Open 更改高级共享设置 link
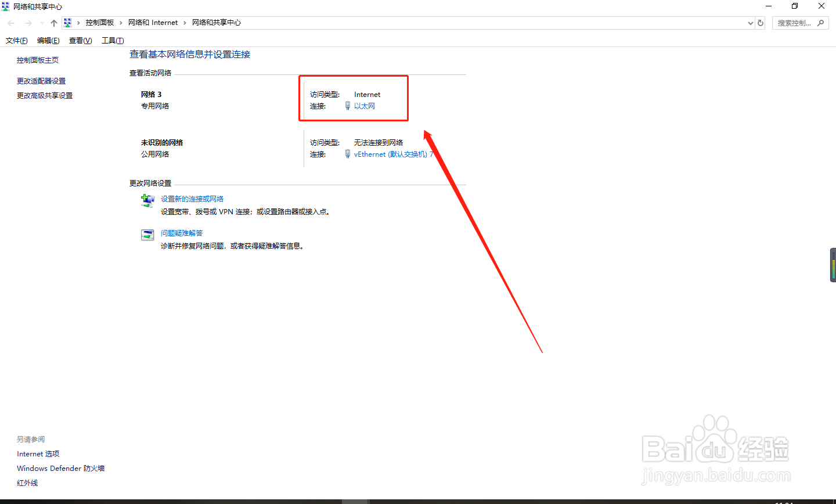This screenshot has width=836, height=504. click(x=45, y=96)
